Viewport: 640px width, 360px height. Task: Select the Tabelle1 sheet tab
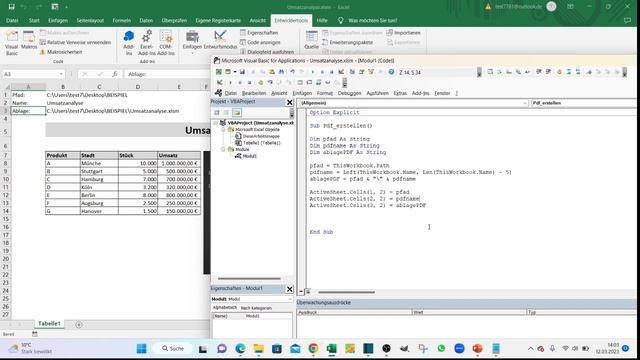pos(49,324)
